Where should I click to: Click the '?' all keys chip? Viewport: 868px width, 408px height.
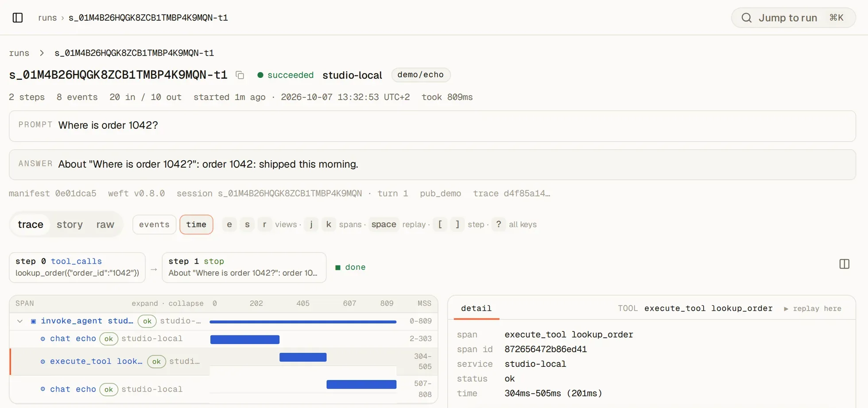click(x=499, y=224)
